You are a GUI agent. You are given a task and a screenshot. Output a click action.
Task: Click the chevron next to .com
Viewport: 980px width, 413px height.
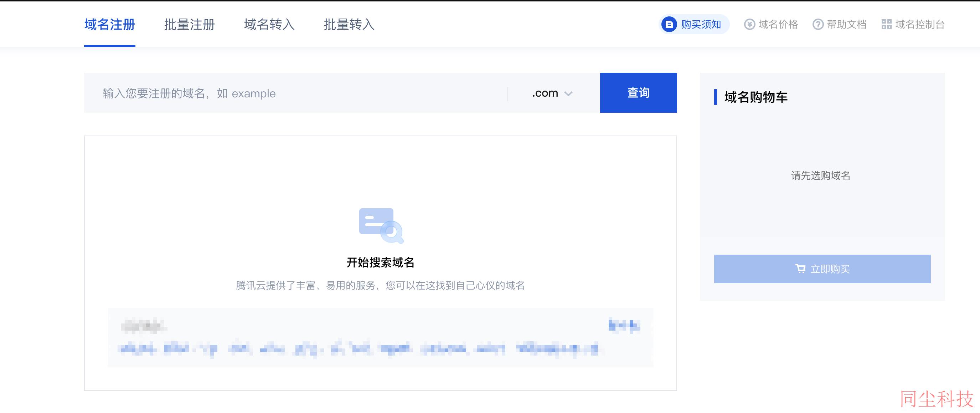[568, 94]
